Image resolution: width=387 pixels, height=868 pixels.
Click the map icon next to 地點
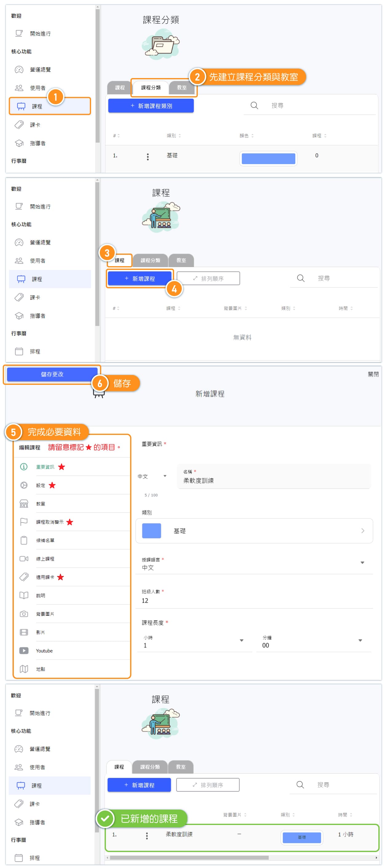(24, 669)
